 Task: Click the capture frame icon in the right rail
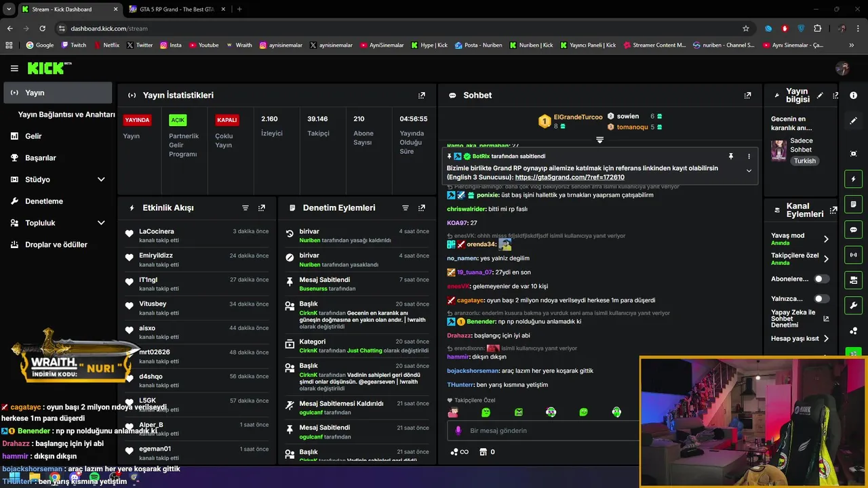point(853,154)
